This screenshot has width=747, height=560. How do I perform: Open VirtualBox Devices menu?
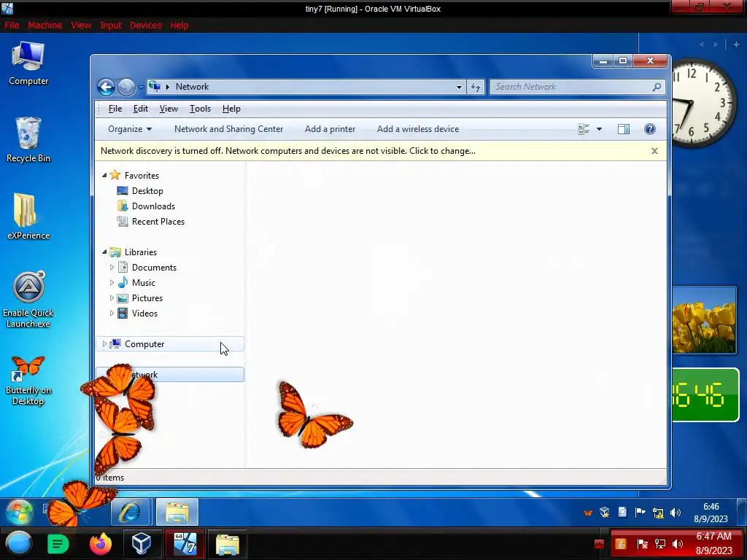(146, 26)
